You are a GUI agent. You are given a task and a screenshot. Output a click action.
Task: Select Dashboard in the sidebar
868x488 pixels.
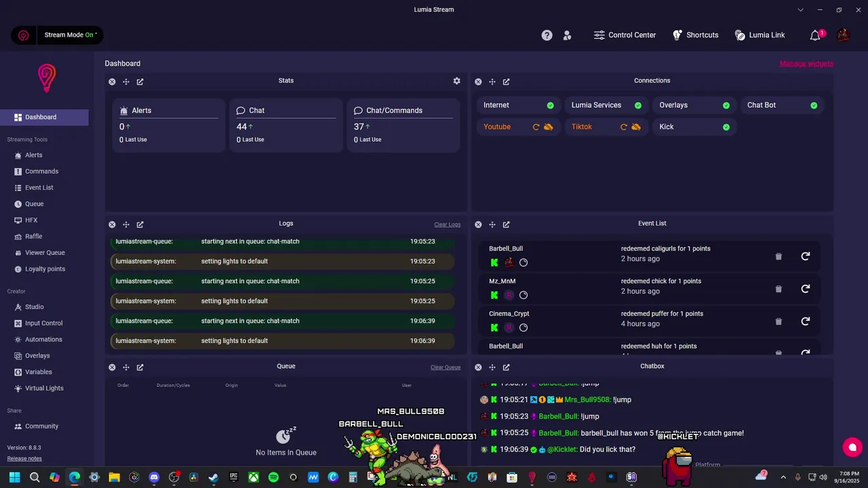pos(44,117)
